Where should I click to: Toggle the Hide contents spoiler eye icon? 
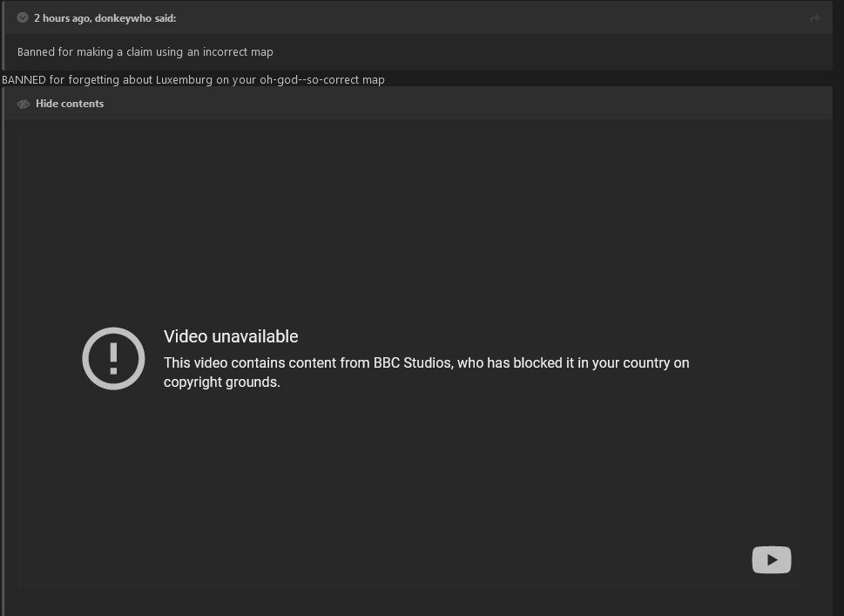tap(24, 104)
